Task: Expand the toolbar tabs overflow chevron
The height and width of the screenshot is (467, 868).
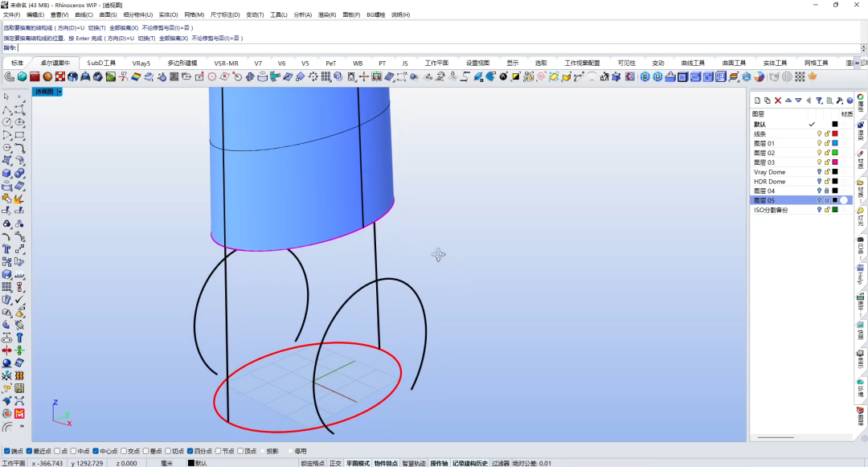Action: pos(858,63)
